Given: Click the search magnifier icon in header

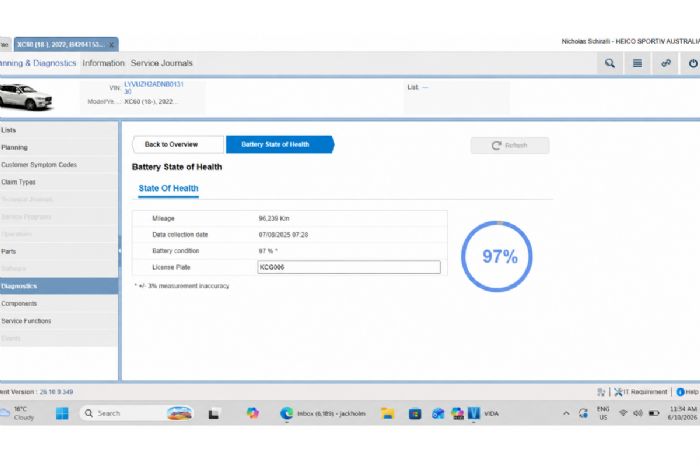Looking at the screenshot, I should tap(609, 63).
